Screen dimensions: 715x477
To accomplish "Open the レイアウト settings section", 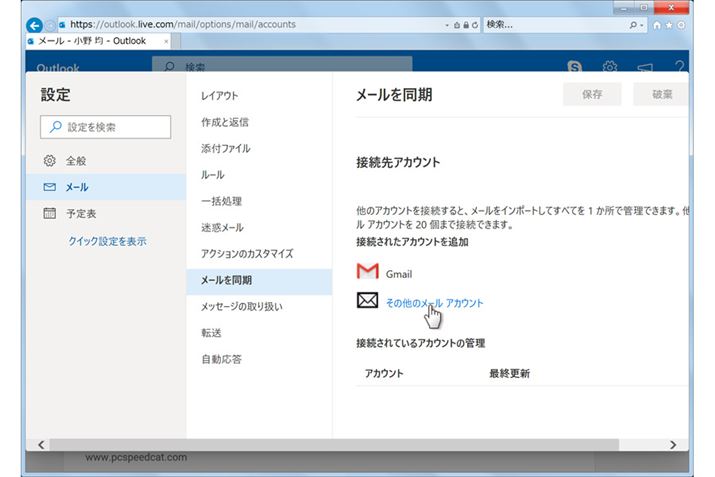I will coord(220,96).
